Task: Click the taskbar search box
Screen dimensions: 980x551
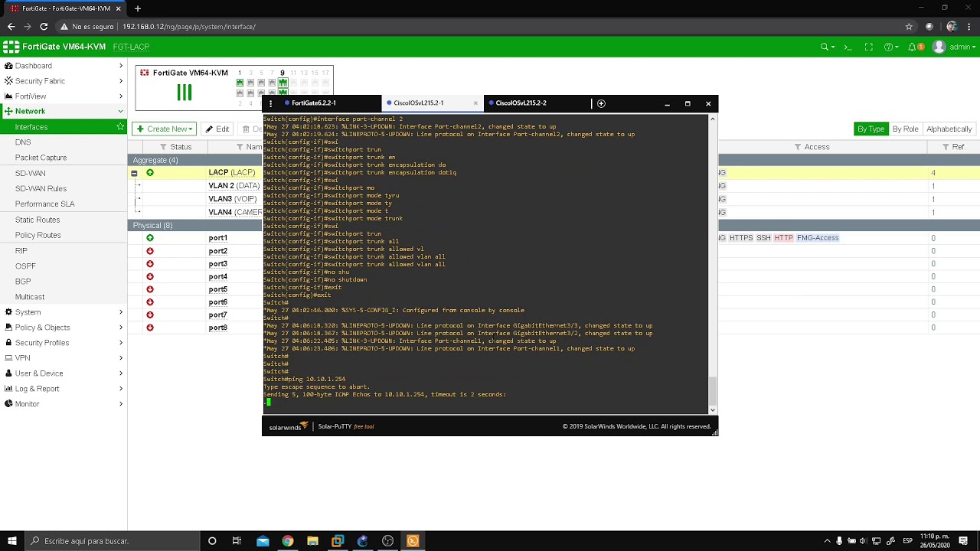Action: point(111,541)
